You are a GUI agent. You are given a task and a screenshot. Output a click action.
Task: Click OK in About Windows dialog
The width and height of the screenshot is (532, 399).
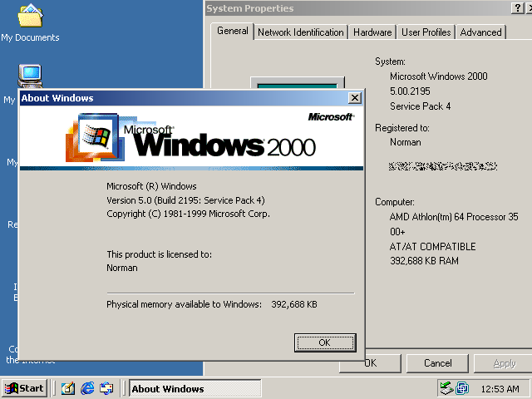(325, 342)
